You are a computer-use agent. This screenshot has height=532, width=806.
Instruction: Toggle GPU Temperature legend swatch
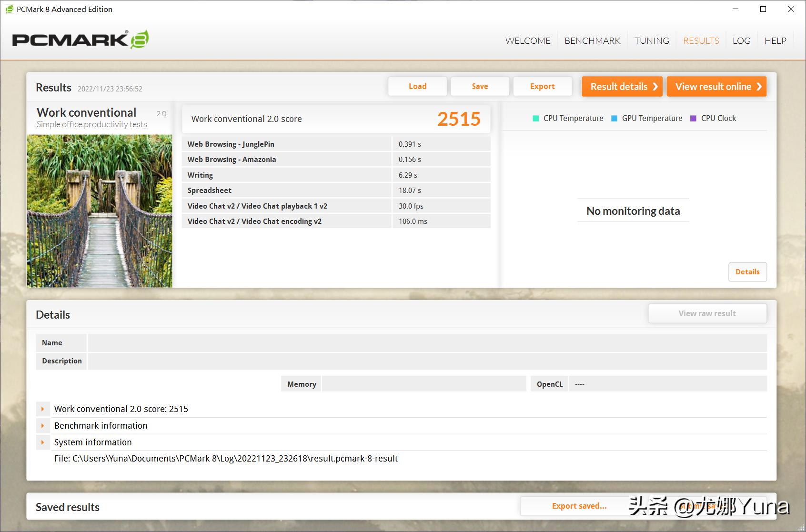[615, 118]
